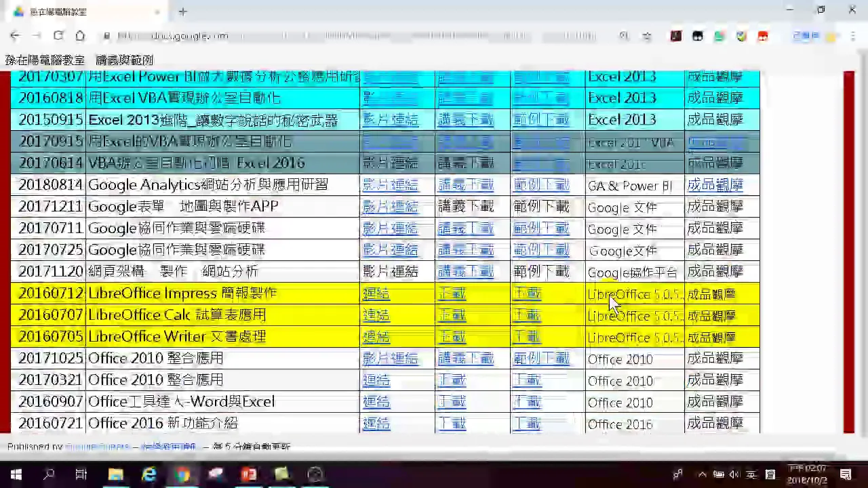The width and height of the screenshot is (868, 488).
Task: Open a new browser tab with plus button
Action: tap(182, 12)
